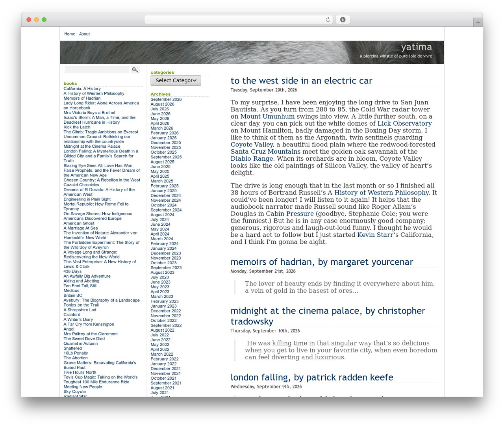Follow the Diablo Range link
504x427 pixels.
click(252, 159)
